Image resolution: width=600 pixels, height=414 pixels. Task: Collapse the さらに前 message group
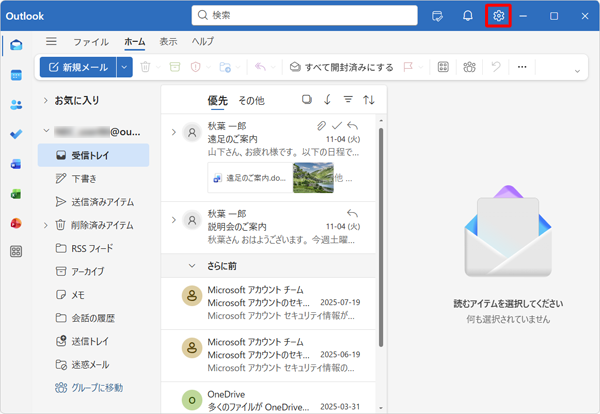[192, 266]
